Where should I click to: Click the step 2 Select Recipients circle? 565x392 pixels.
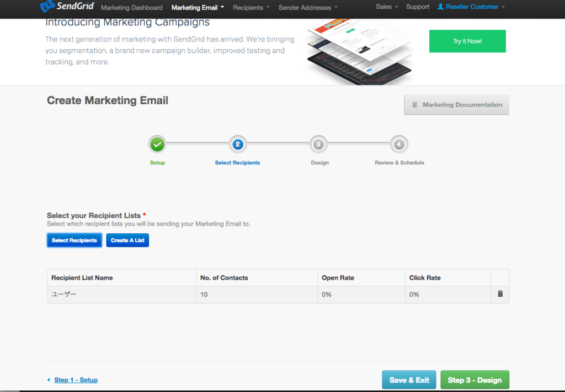[x=238, y=144]
